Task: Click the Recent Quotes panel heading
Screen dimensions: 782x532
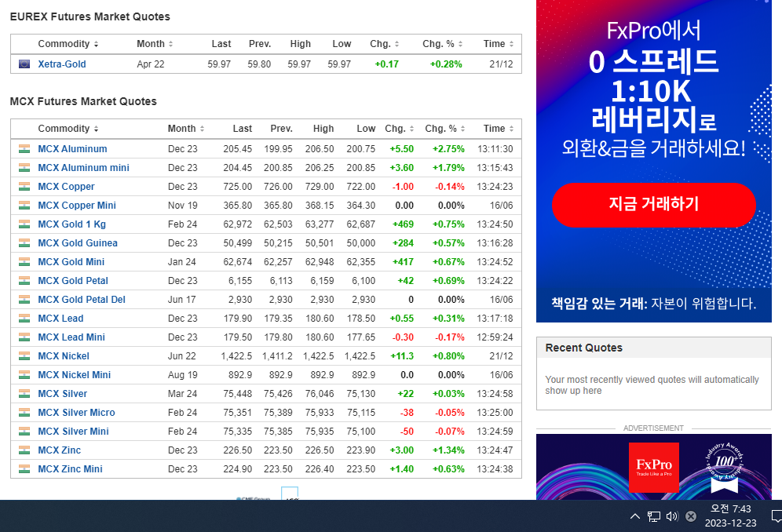Action: (584, 348)
